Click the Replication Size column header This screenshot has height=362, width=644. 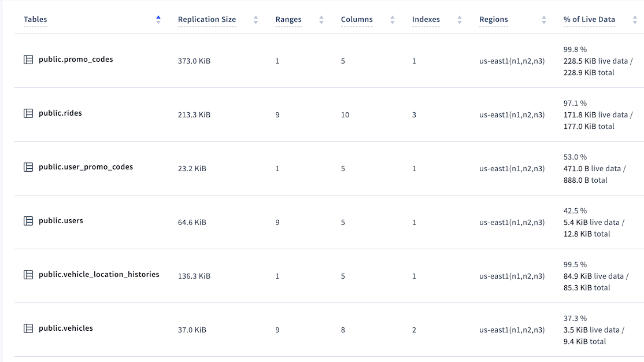click(207, 20)
